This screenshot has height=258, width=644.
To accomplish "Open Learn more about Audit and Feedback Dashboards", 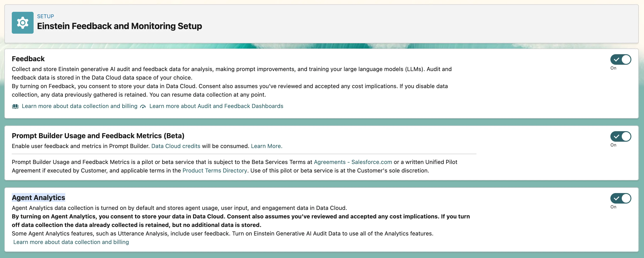I will [x=216, y=106].
